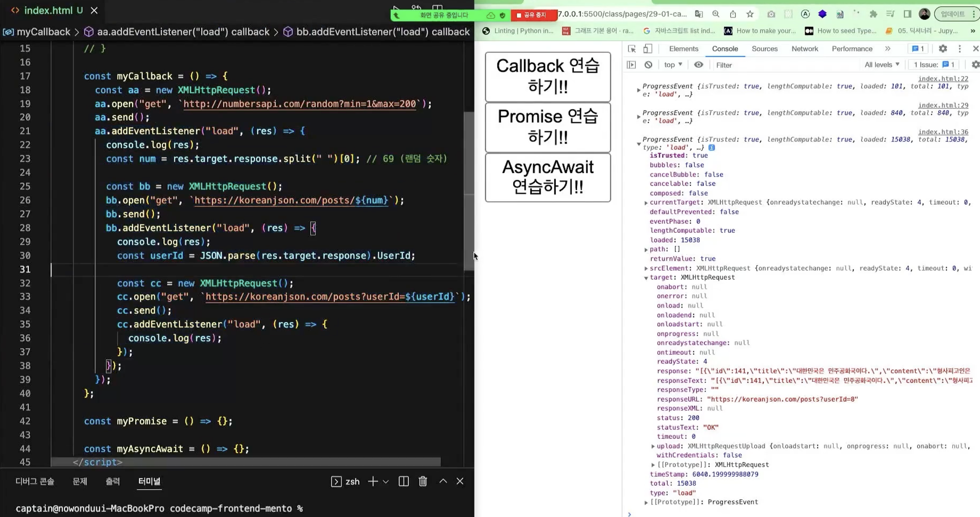
Task: Select the 터미널 terminal panel tab
Action: click(149, 481)
